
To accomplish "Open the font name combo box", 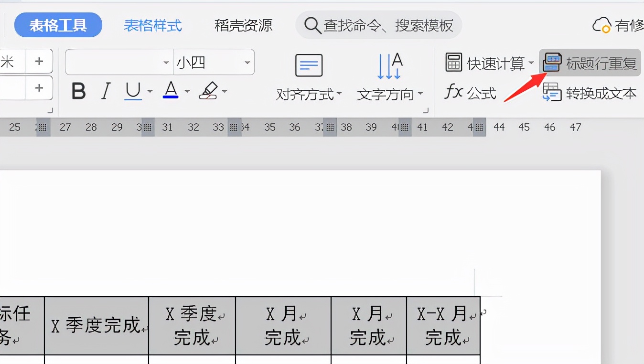I will pyautogui.click(x=117, y=62).
